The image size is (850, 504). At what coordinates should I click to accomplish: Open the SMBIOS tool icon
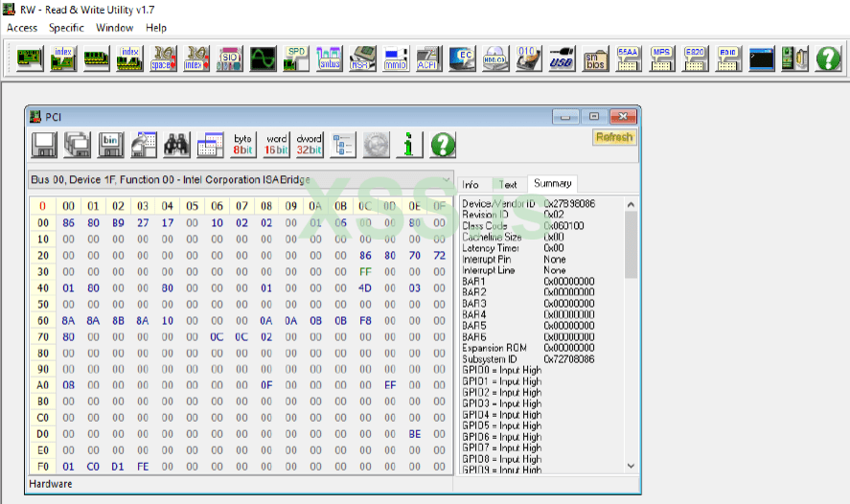tap(595, 58)
